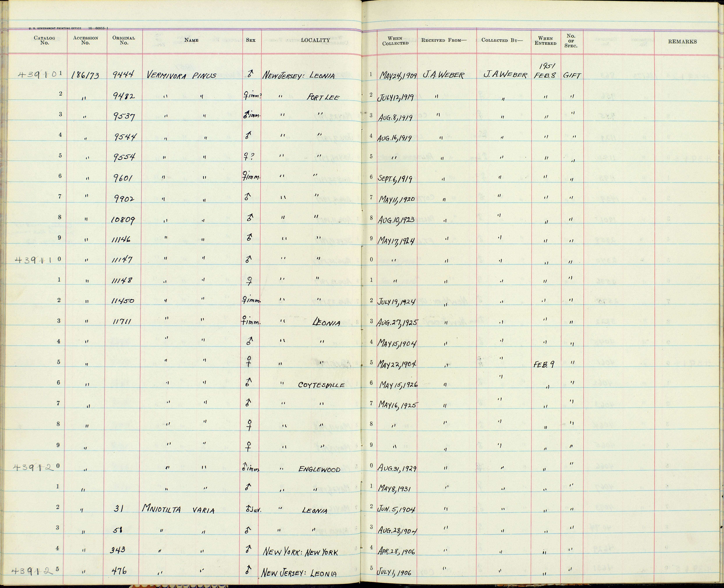This screenshot has height=588, width=724.
Task: Click the 'Collected By—' column header
Action: (502, 40)
